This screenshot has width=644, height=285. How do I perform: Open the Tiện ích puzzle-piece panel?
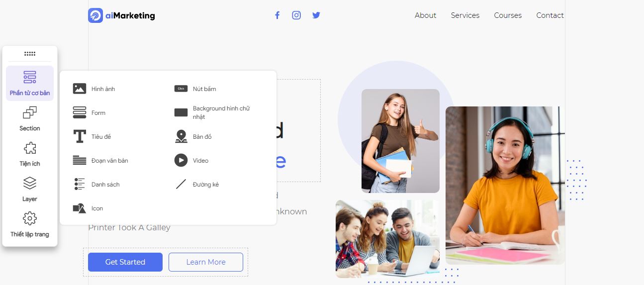(x=30, y=154)
